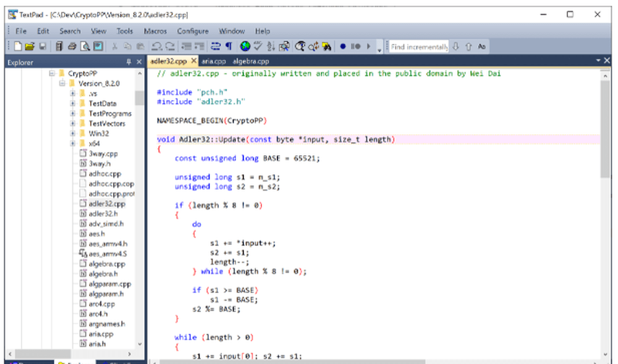Toggle macro recording blue circle button
Viewport: 618px width, 364px height.
[343, 46]
